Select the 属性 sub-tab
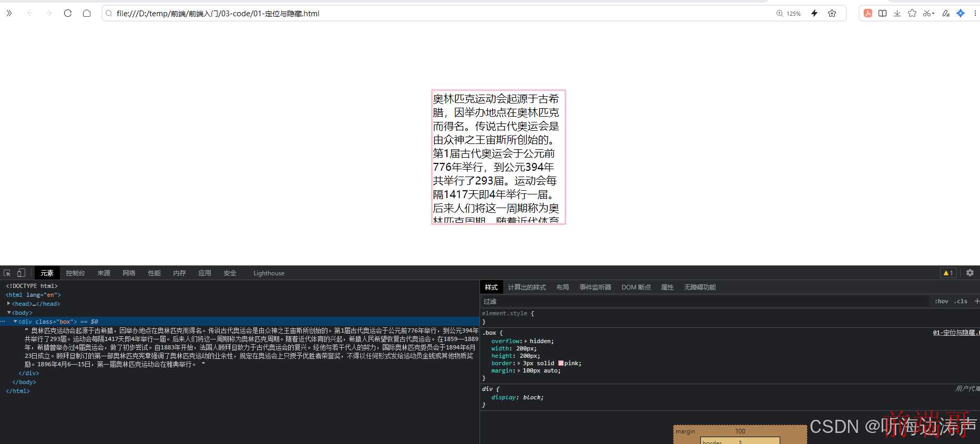The height and width of the screenshot is (444, 980). pos(667,287)
